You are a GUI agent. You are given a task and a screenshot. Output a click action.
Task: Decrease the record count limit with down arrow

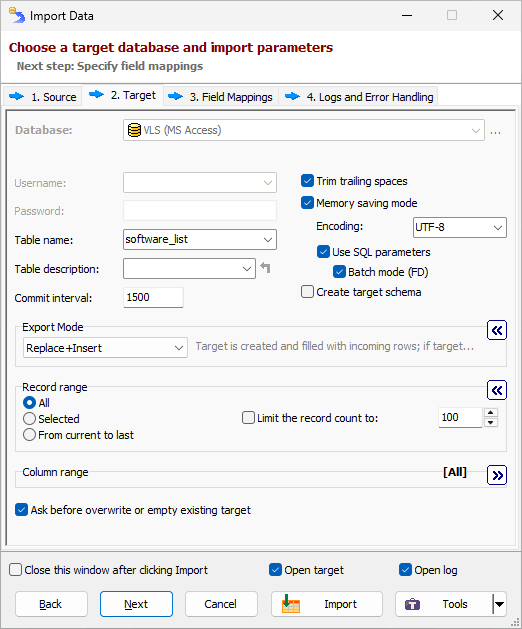pos(491,422)
